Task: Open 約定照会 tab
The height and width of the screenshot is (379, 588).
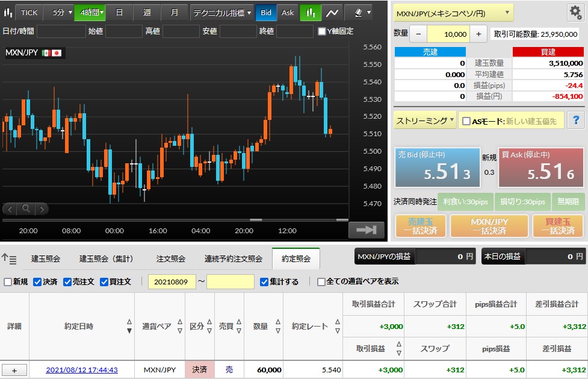Action: (x=296, y=259)
